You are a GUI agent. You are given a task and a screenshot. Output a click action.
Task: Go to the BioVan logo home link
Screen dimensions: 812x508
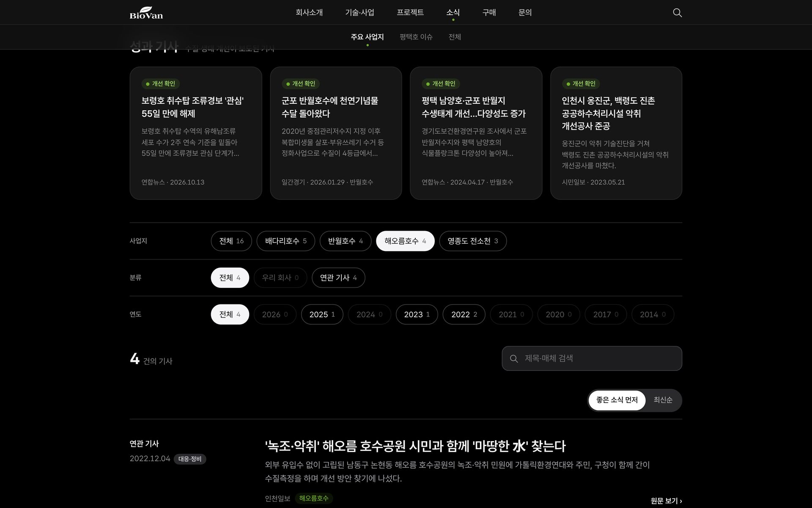coord(146,13)
